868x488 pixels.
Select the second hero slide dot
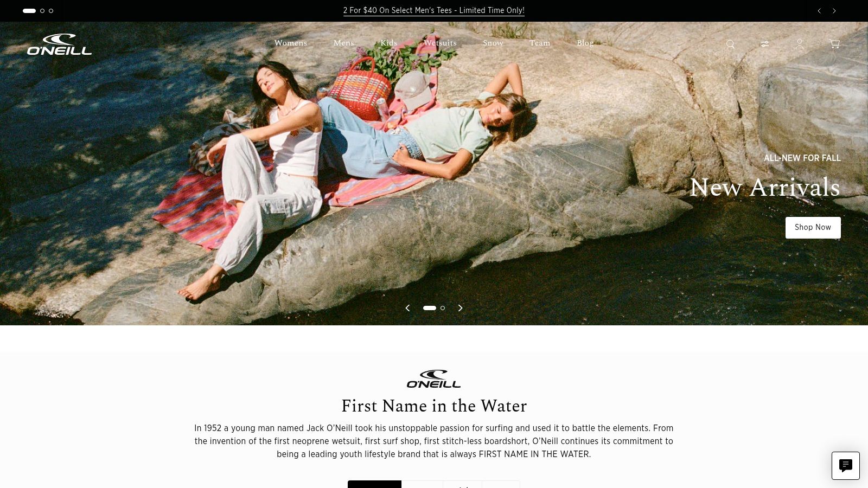443,308
